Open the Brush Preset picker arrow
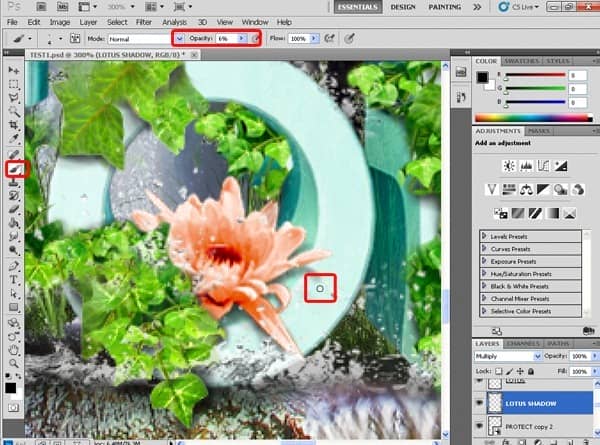The height and width of the screenshot is (445, 600). coord(60,39)
